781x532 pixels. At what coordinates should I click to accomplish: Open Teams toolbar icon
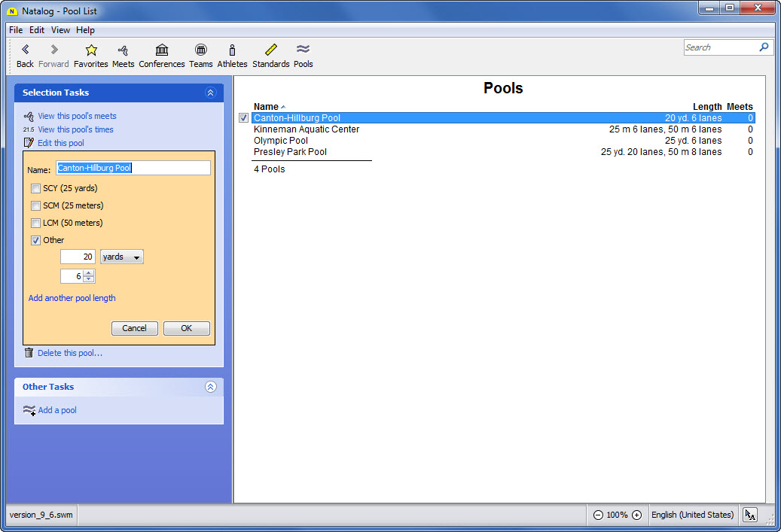(x=200, y=50)
